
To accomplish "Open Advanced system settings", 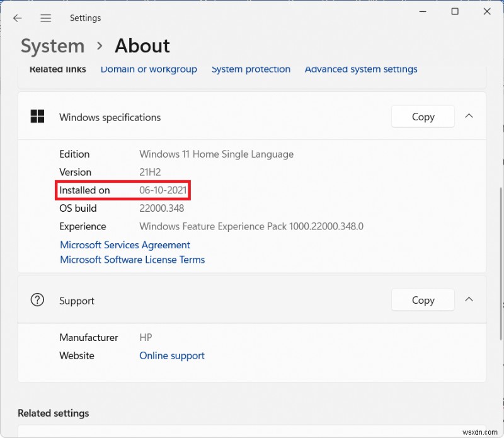I will point(361,69).
